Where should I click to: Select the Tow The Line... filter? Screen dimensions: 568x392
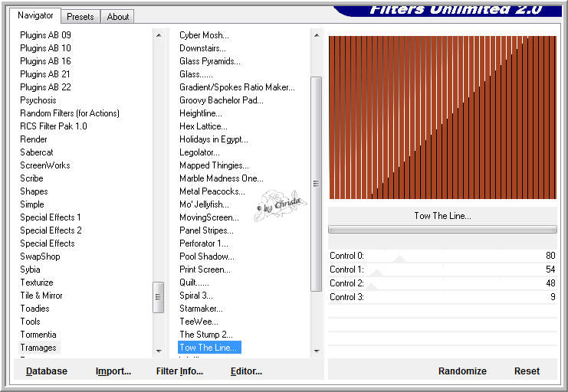209,348
